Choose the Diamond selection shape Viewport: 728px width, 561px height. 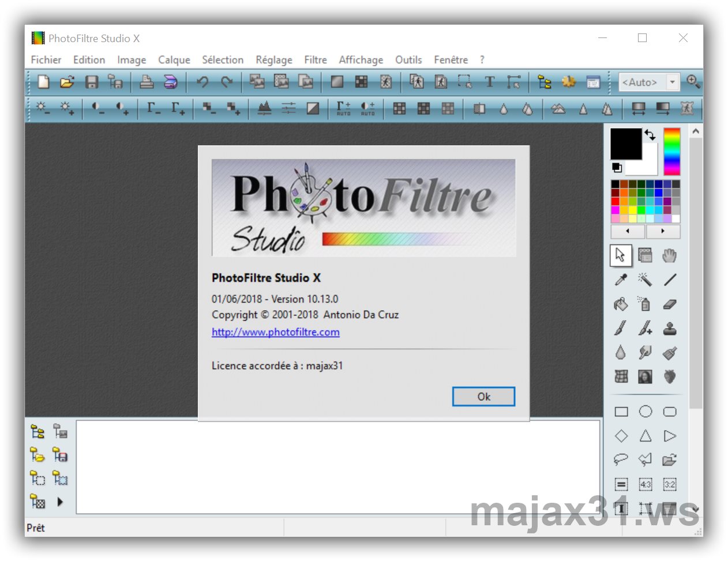(621, 436)
